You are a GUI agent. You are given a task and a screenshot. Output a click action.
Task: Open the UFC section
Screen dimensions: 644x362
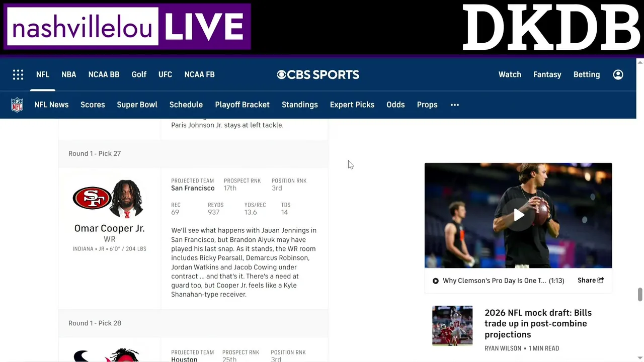165,74
